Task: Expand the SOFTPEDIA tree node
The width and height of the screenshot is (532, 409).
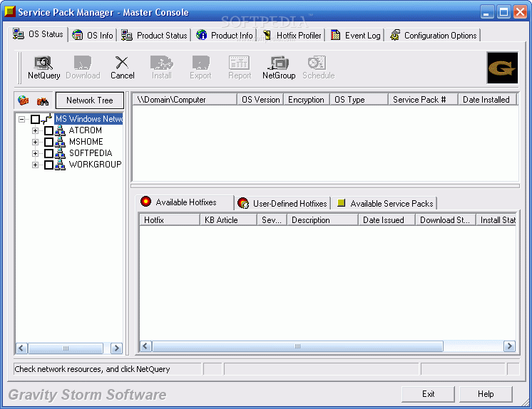Action: coord(35,153)
